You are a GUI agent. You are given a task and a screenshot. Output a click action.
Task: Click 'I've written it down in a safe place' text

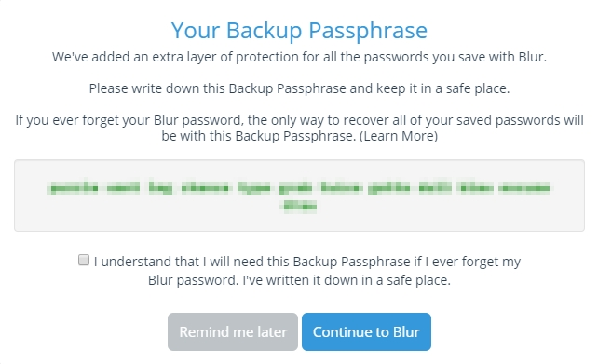tap(347, 280)
